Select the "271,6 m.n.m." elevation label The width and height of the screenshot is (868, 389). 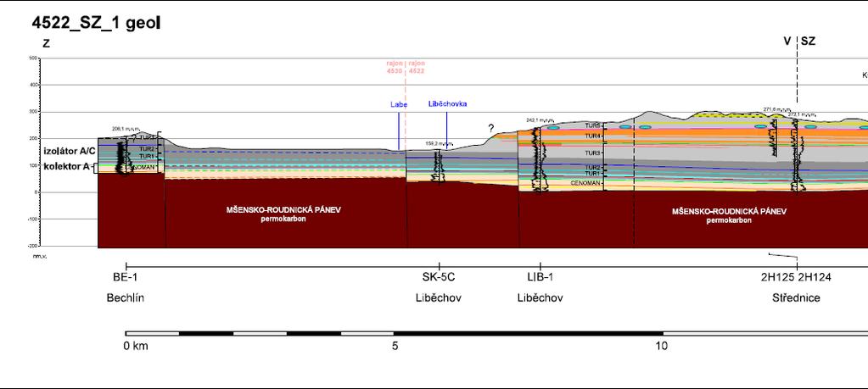point(777,109)
